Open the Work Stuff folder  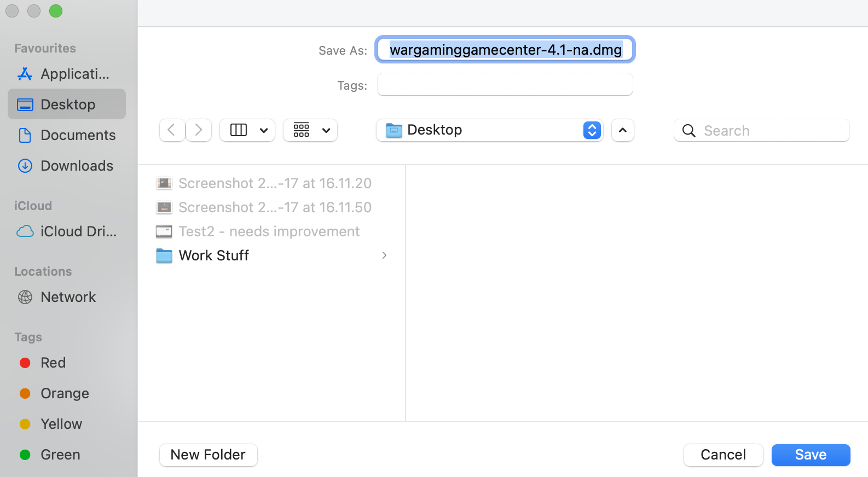[x=272, y=255]
